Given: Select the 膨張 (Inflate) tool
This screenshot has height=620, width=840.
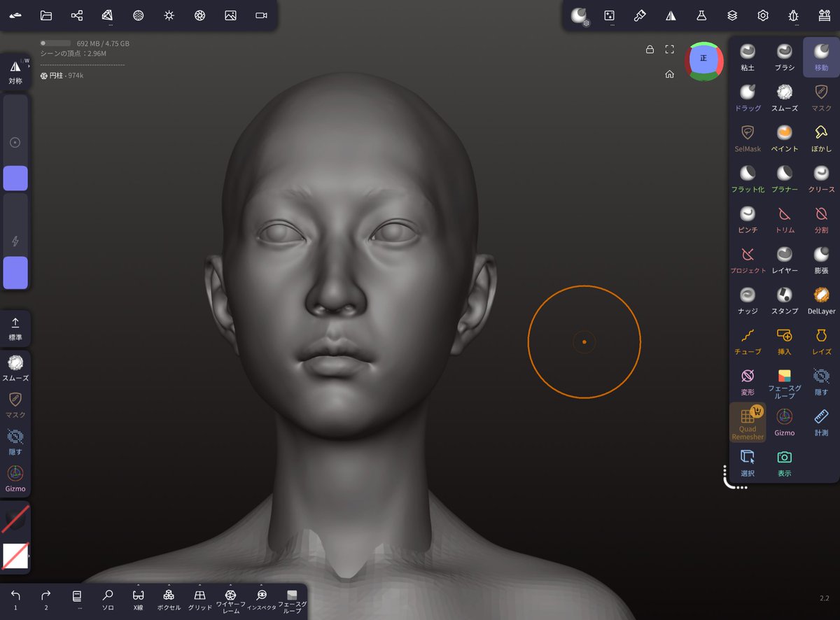Looking at the screenshot, I should 821,260.
